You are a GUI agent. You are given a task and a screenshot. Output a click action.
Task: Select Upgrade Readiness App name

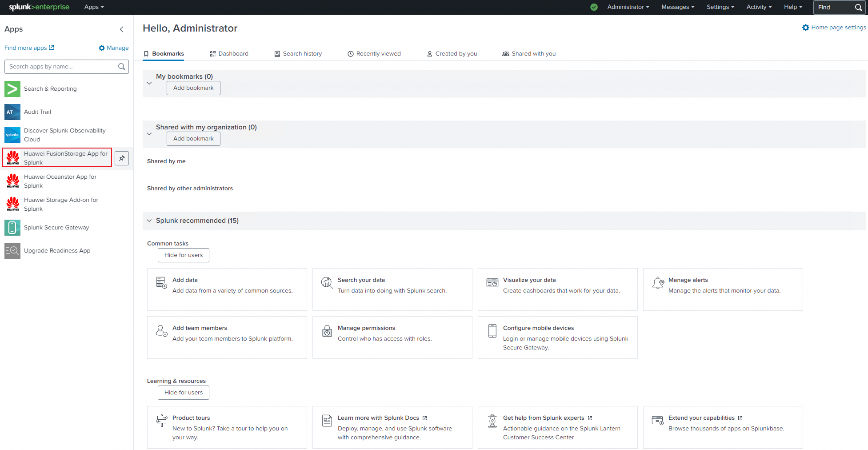57,251
